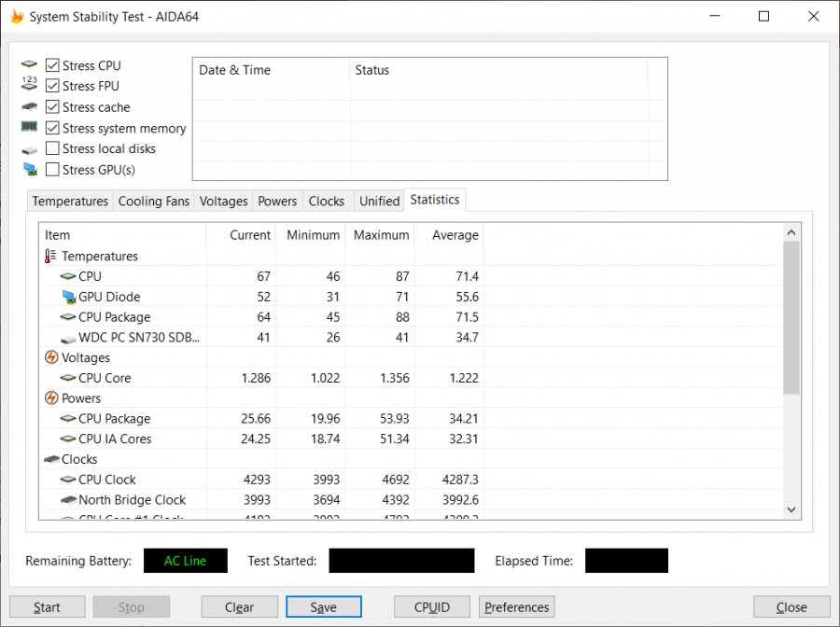The height and width of the screenshot is (627, 840).
Task: Click statistics list scroll up arrow
Action: click(x=791, y=232)
